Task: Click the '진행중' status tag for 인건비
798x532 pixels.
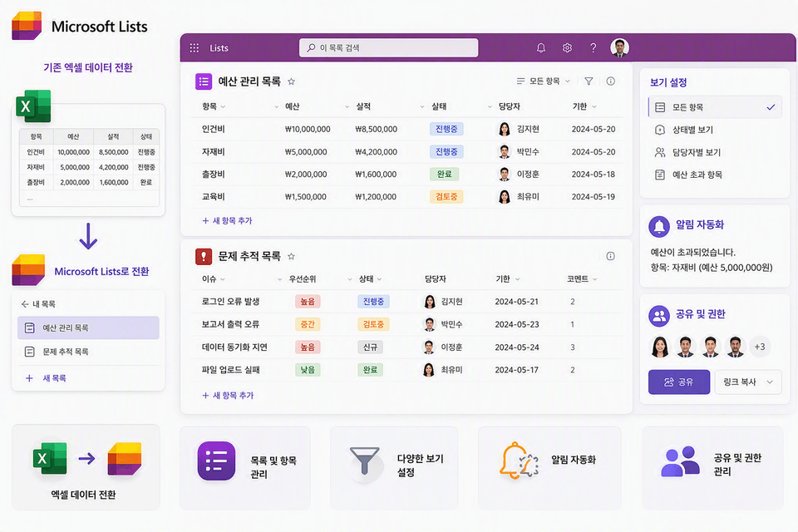Action: (446, 130)
